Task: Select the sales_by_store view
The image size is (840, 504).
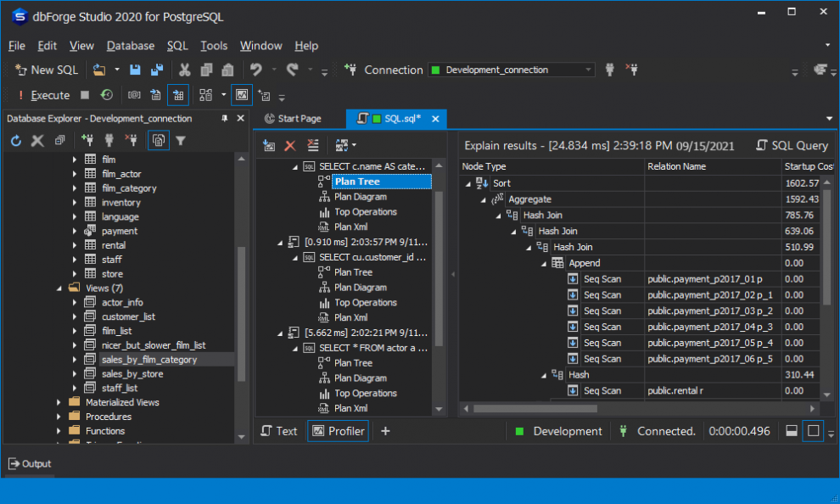Action: coord(132,373)
